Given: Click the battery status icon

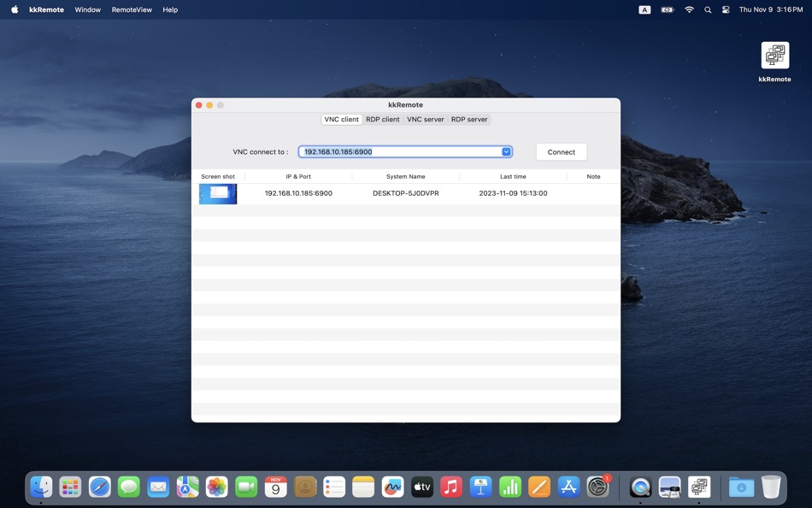Looking at the screenshot, I should click(667, 9).
